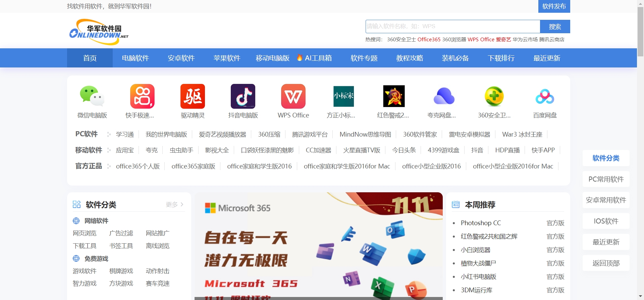Open the 电脑软件 nav item
Screen dimensions: 644x300
point(136,58)
